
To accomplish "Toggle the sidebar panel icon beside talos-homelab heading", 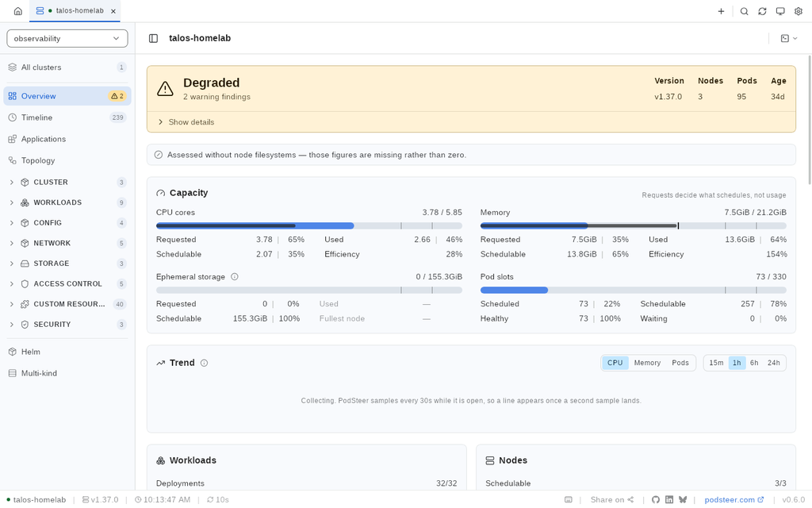I will [153, 38].
